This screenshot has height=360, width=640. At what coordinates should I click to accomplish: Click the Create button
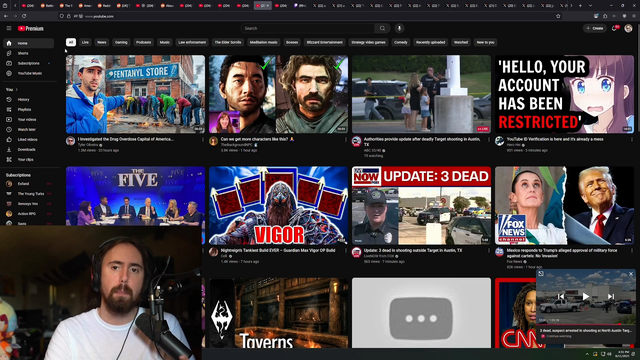(x=595, y=28)
